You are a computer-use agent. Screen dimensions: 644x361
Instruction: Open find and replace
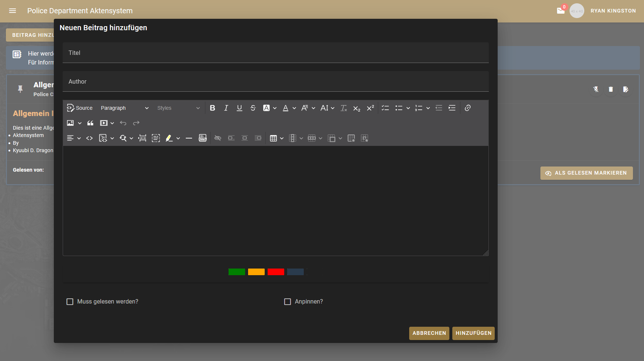pyautogui.click(x=123, y=138)
